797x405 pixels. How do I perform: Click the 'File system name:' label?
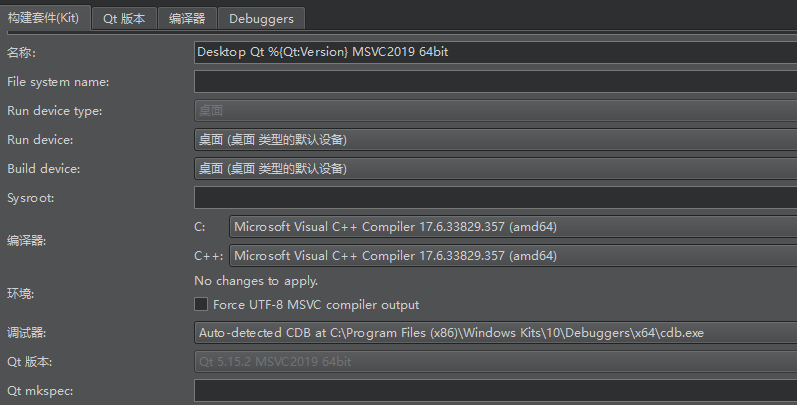pyautogui.click(x=58, y=82)
